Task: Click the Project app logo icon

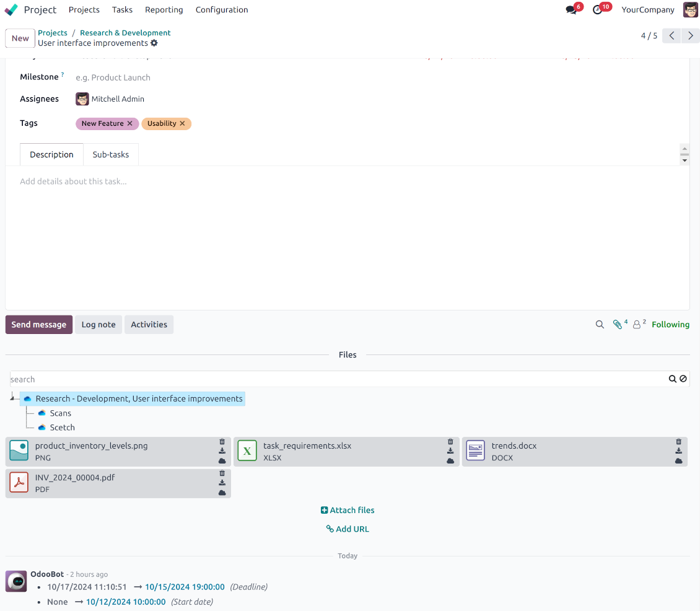Action: tap(11, 10)
